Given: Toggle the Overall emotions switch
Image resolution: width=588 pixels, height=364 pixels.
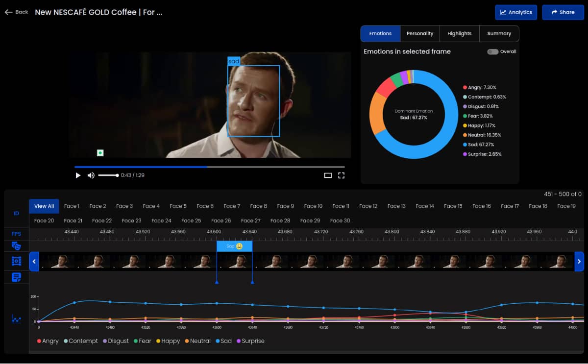Looking at the screenshot, I should (x=492, y=51).
